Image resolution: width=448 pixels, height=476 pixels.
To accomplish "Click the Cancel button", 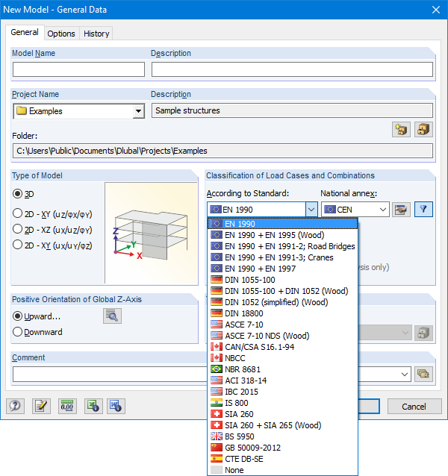I will 414,407.
